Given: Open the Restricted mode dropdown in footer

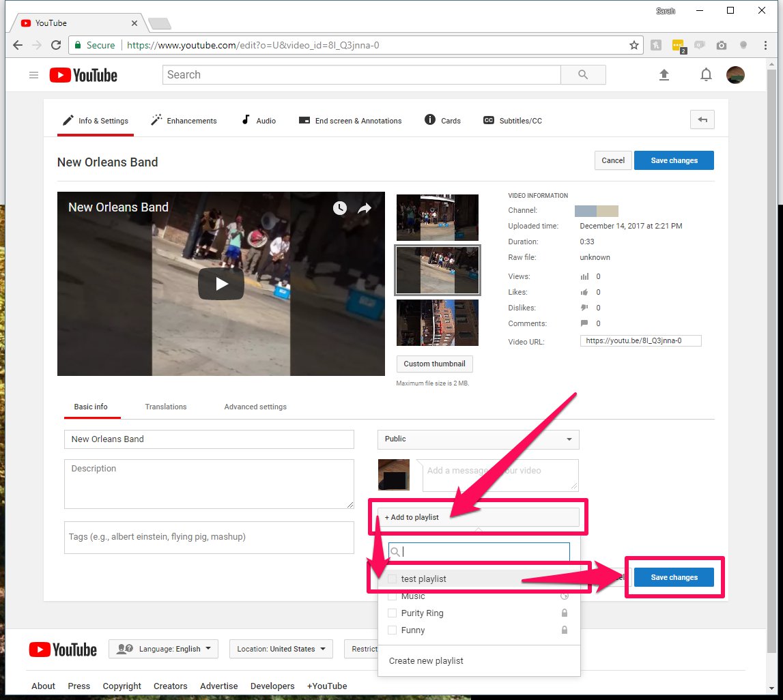Looking at the screenshot, I should tap(362, 649).
